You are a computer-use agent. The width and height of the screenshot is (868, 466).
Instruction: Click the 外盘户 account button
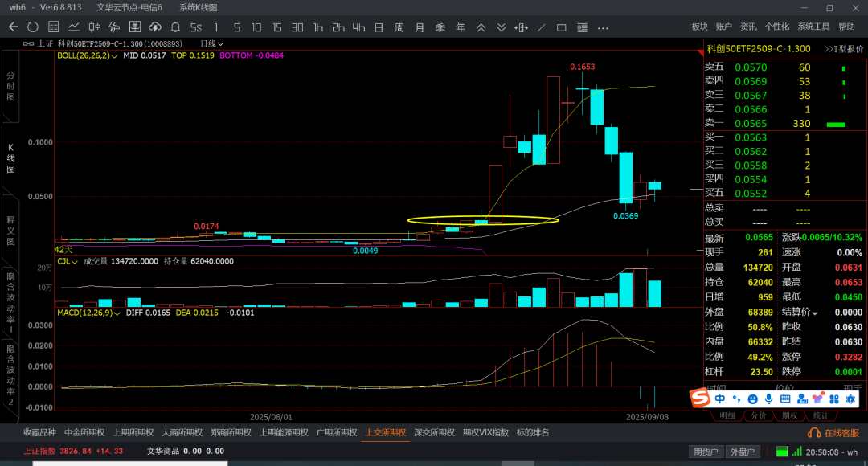743,452
